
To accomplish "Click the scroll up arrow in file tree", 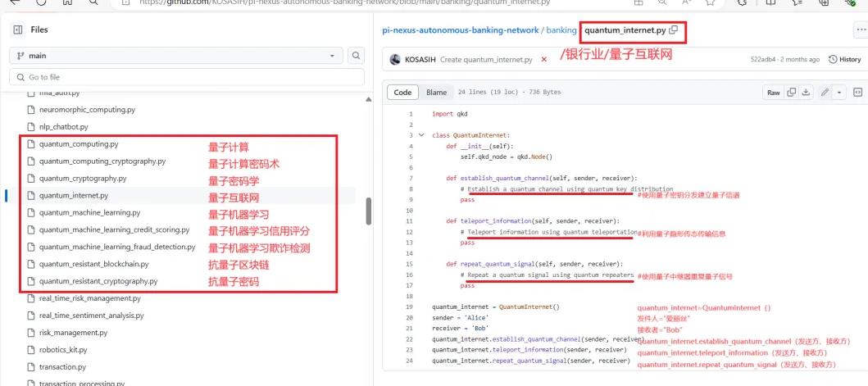I will (x=369, y=100).
